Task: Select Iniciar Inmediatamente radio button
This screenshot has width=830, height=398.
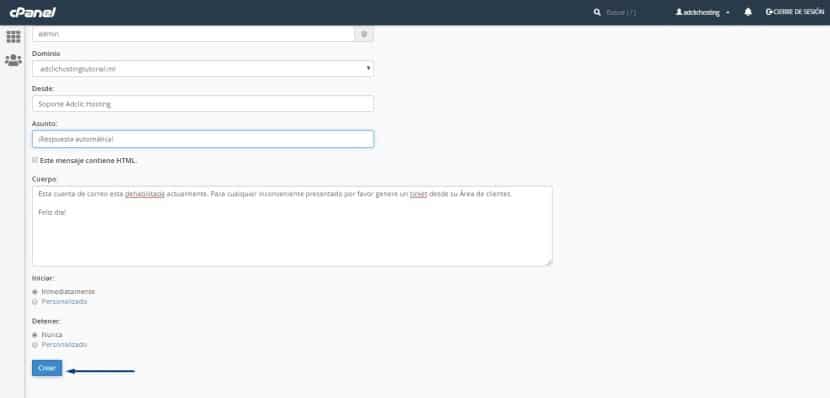Action: click(35, 292)
